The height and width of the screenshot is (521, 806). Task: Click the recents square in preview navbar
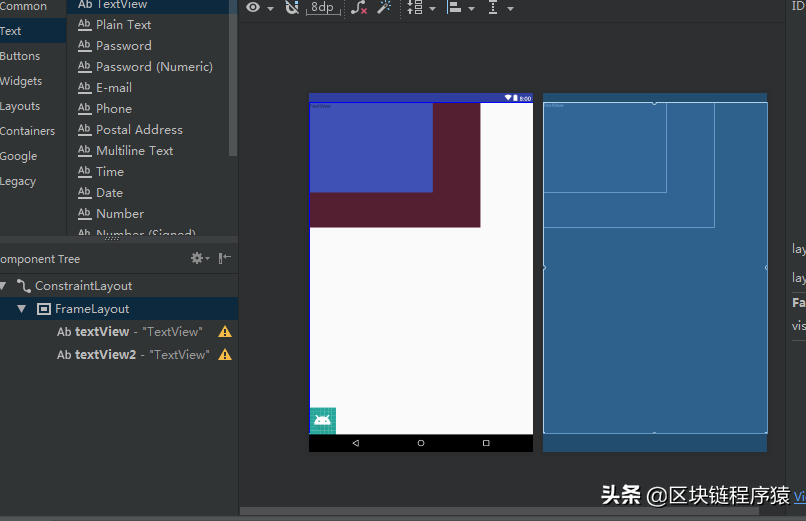(486, 443)
